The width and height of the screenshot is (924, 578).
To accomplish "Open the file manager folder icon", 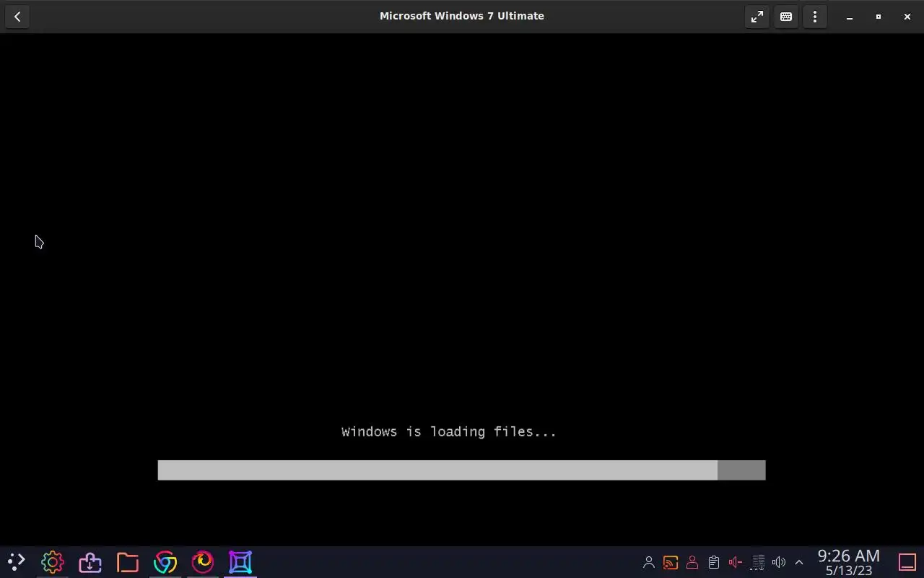I will 128,562.
